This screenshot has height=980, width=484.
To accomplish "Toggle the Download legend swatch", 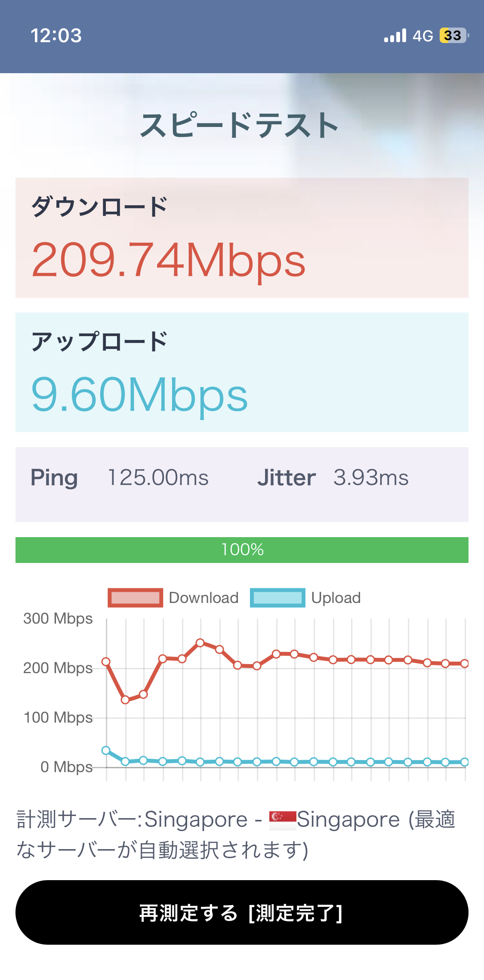I will [x=135, y=598].
